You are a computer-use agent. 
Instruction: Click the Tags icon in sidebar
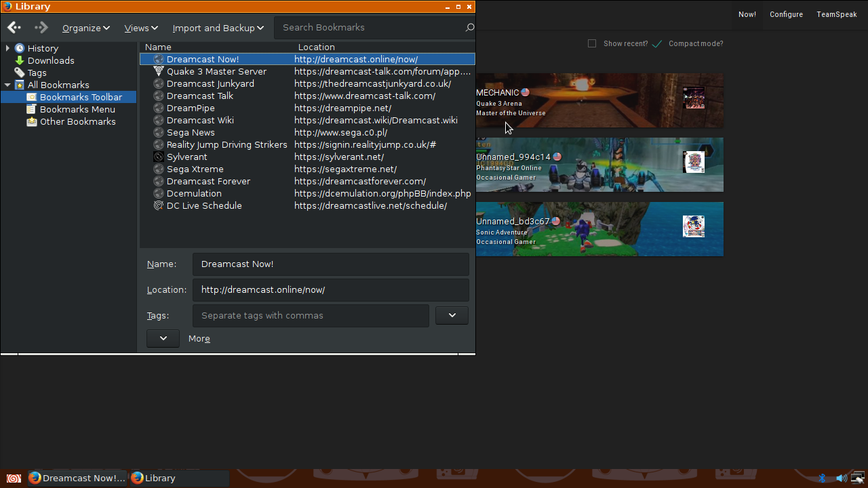(20, 73)
